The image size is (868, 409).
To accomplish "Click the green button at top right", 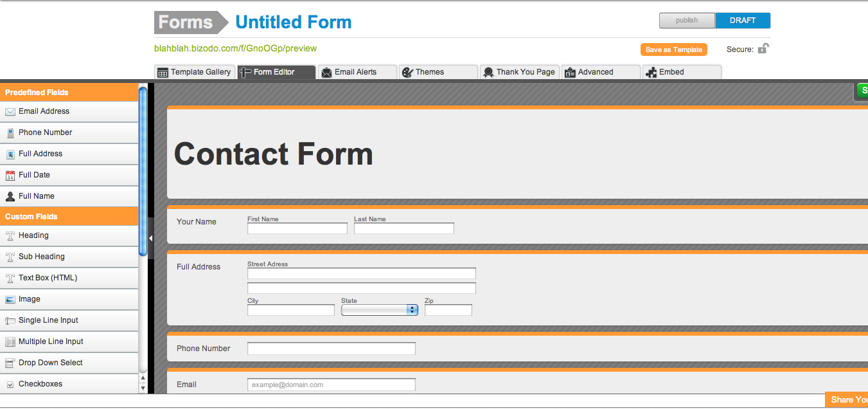I will click(861, 91).
